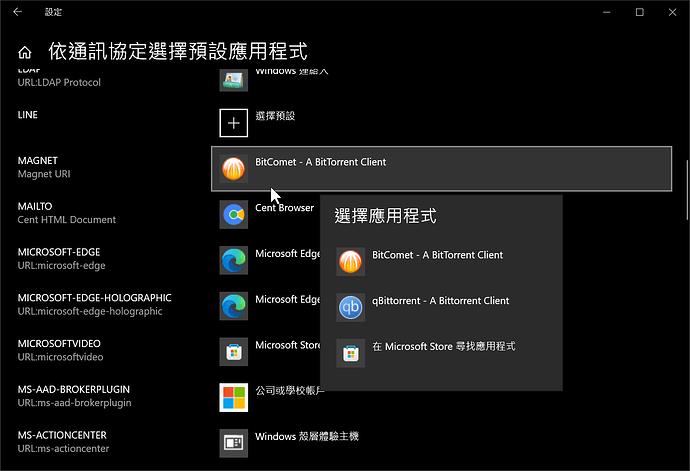Click Microsoft Store label for MICROSOFTVIDEO
Viewport: 690px width, 471px height.
click(288, 345)
